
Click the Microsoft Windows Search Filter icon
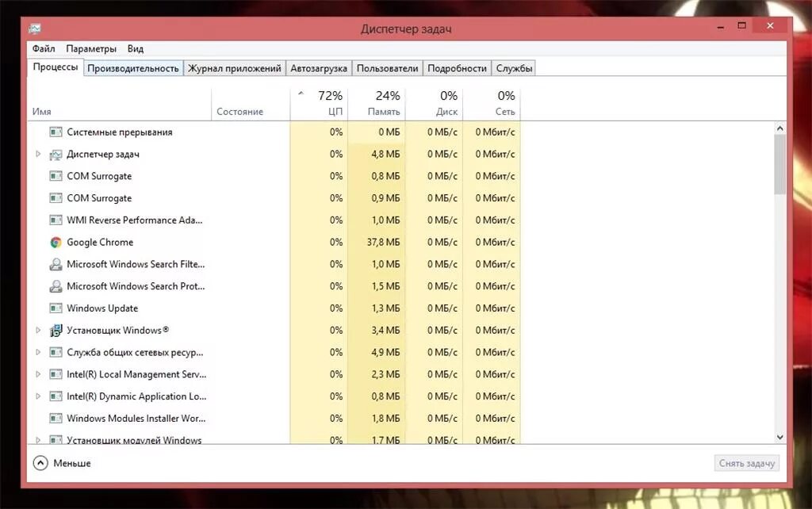click(x=56, y=264)
